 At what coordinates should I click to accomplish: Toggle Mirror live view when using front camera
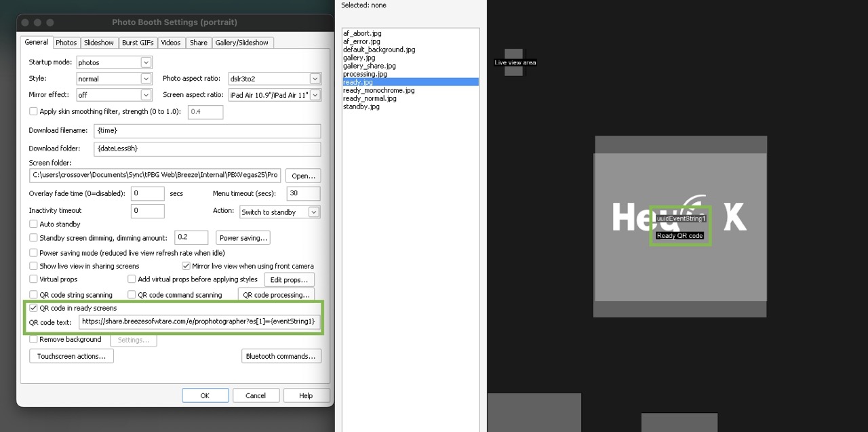pyautogui.click(x=186, y=267)
